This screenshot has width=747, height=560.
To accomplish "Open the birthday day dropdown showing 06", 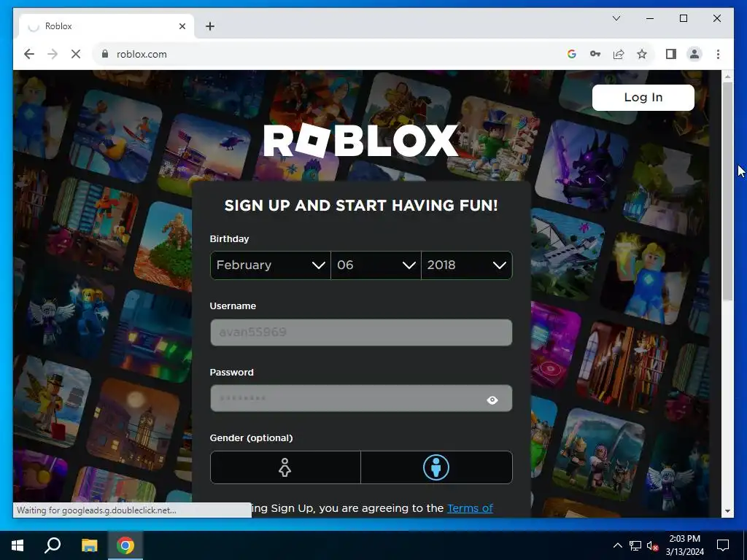I will (376, 265).
